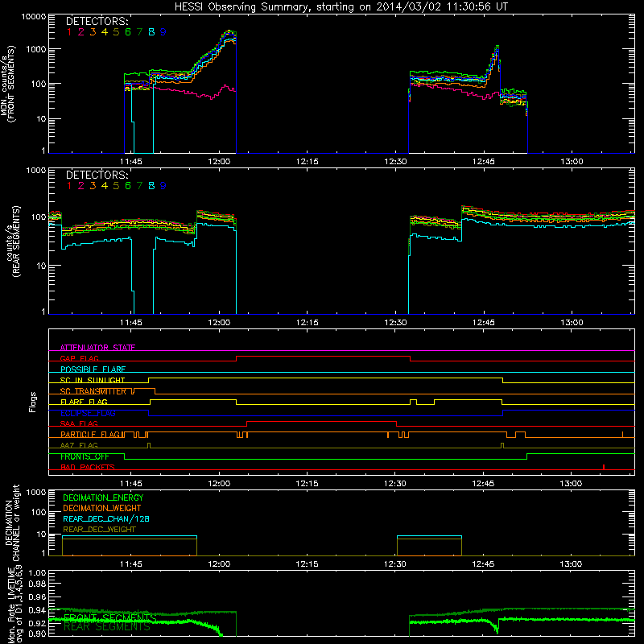This screenshot has width=644, height=644.
Task: Click dark green detector number 7 in the front segments legend
Action: [139, 32]
